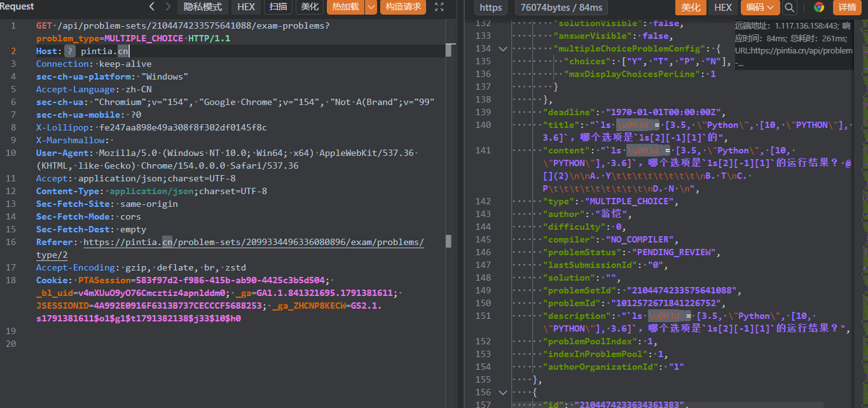
Task: Collapse the JSON object starting at line 156
Action: point(503,393)
